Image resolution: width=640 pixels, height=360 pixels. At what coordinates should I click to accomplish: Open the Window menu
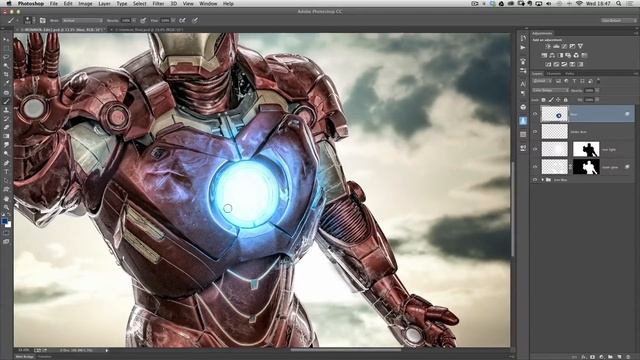coord(208,3)
